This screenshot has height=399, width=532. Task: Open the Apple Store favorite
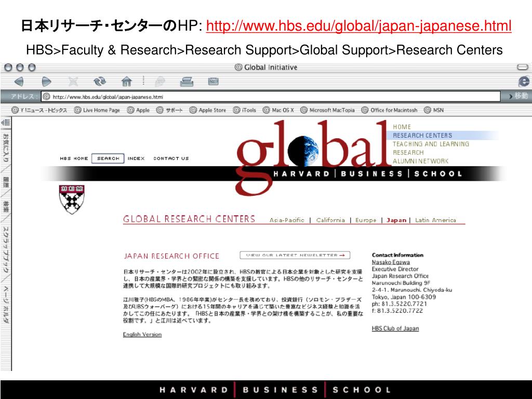tap(208, 110)
